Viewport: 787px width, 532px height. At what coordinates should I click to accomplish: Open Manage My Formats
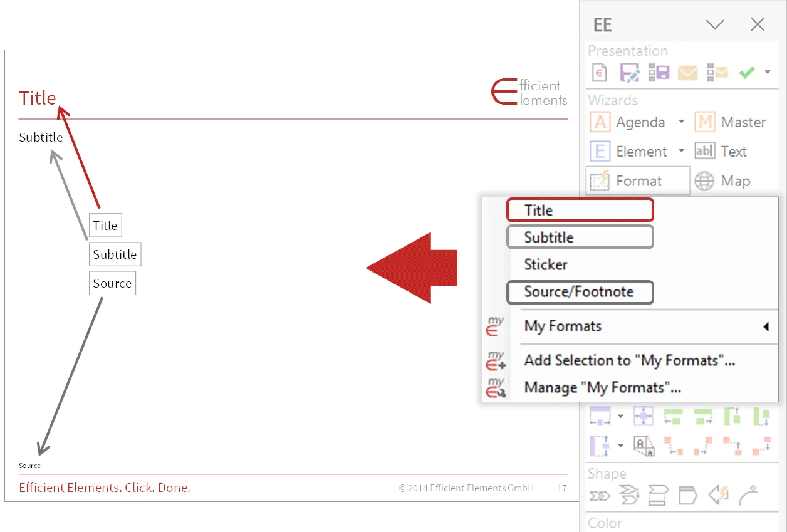[604, 387]
